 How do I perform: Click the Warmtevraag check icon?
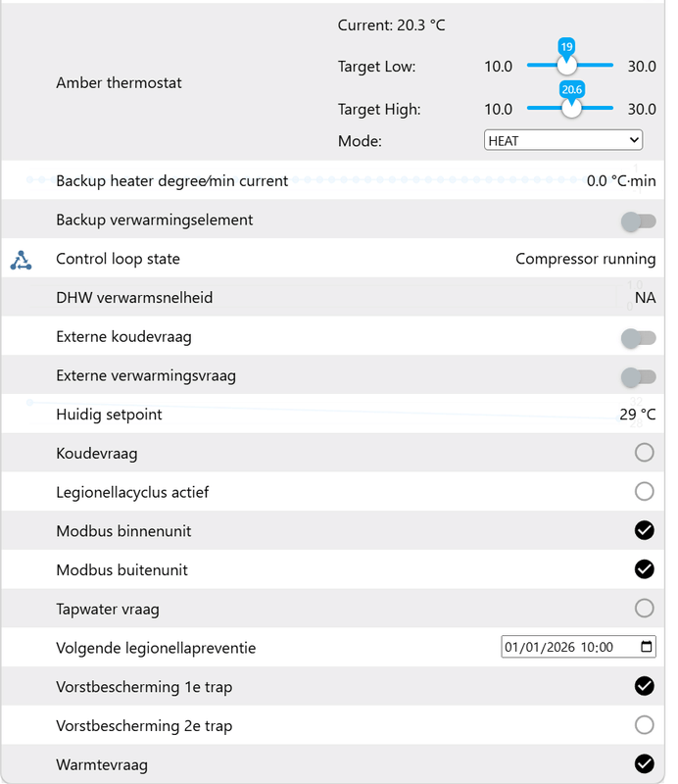click(x=644, y=763)
